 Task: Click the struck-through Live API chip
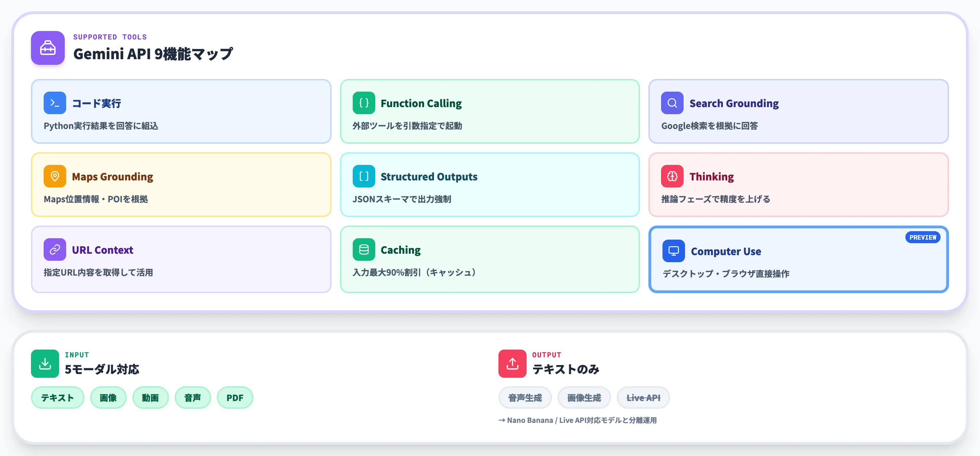[x=643, y=398]
